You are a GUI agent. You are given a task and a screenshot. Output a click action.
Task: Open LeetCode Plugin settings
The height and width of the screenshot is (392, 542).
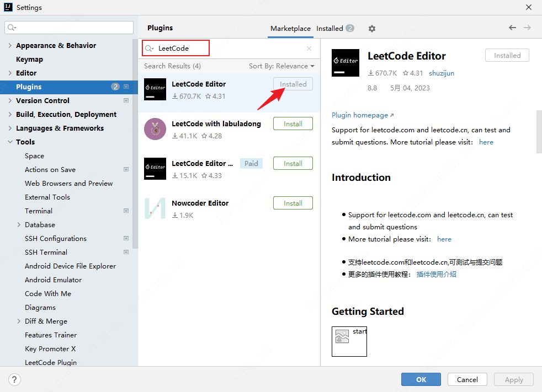51,362
